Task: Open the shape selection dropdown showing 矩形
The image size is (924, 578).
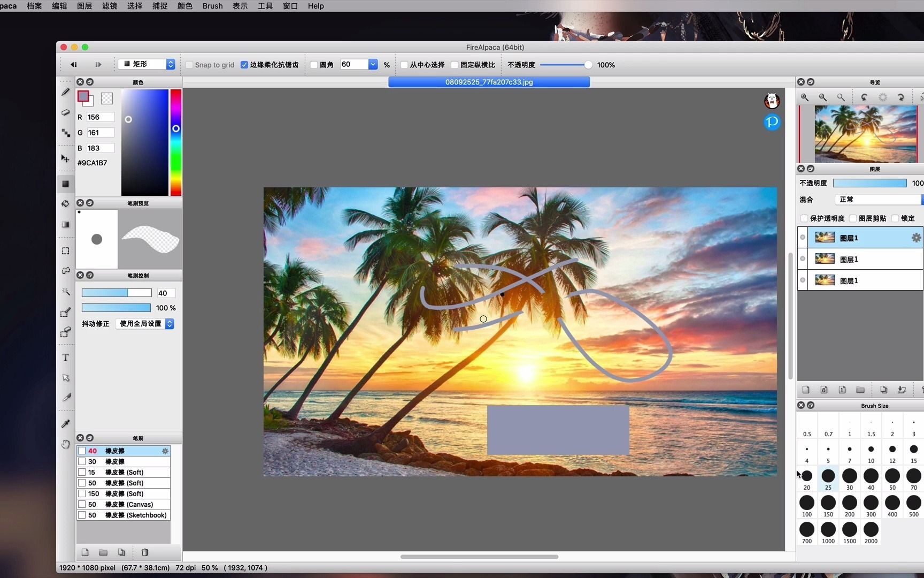Action: (x=147, y=64)
